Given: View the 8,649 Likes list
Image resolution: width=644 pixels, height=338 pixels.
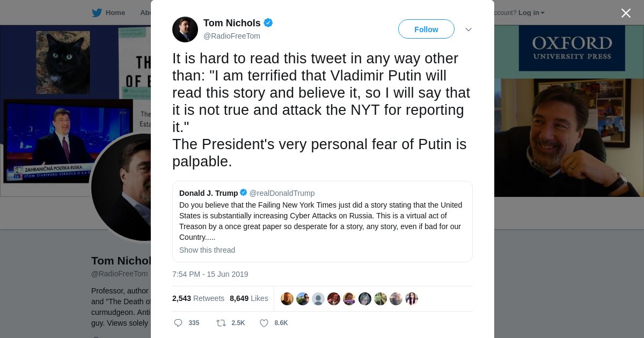Looking at the screenshot, I should (249, 298).
